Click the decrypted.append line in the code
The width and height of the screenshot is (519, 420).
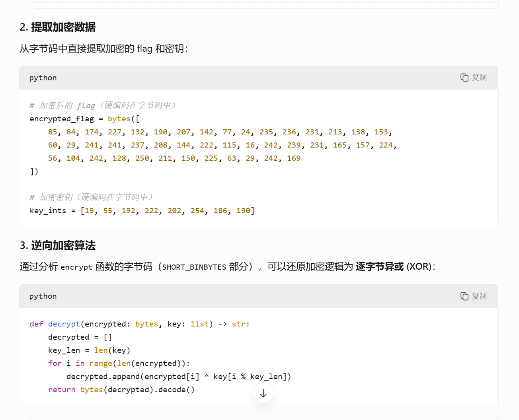(178, 377)
